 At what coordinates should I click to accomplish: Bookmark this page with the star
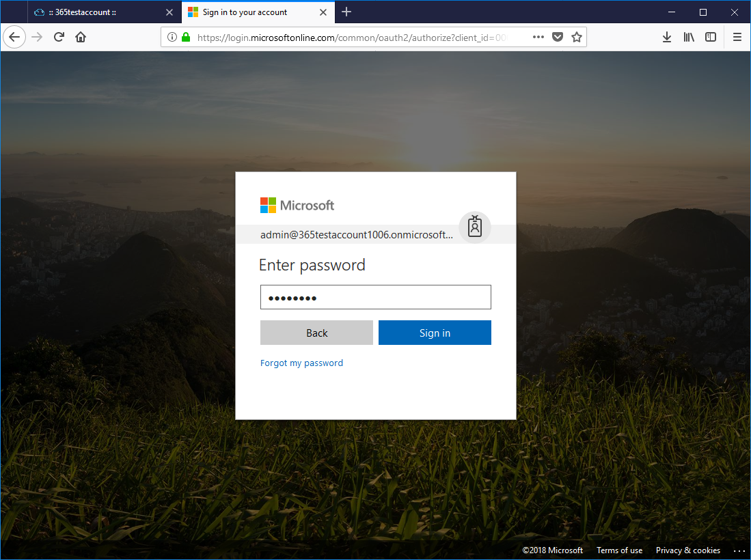coord(577,38)
